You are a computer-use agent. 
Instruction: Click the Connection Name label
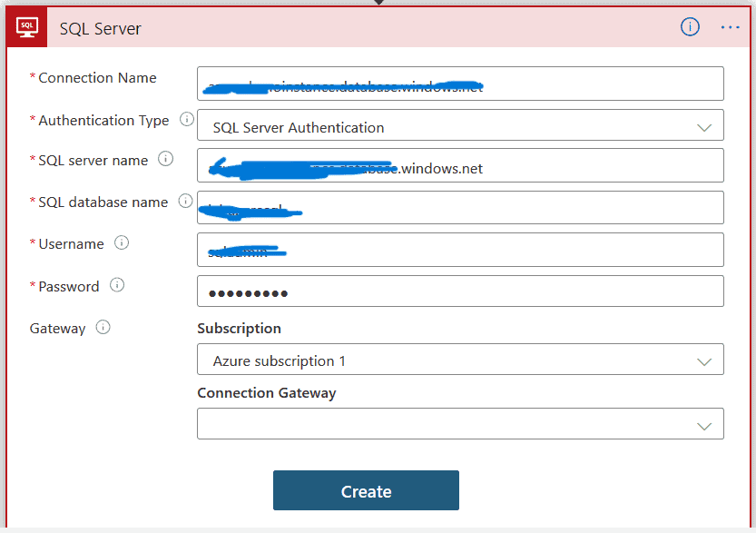click(97, 78)
